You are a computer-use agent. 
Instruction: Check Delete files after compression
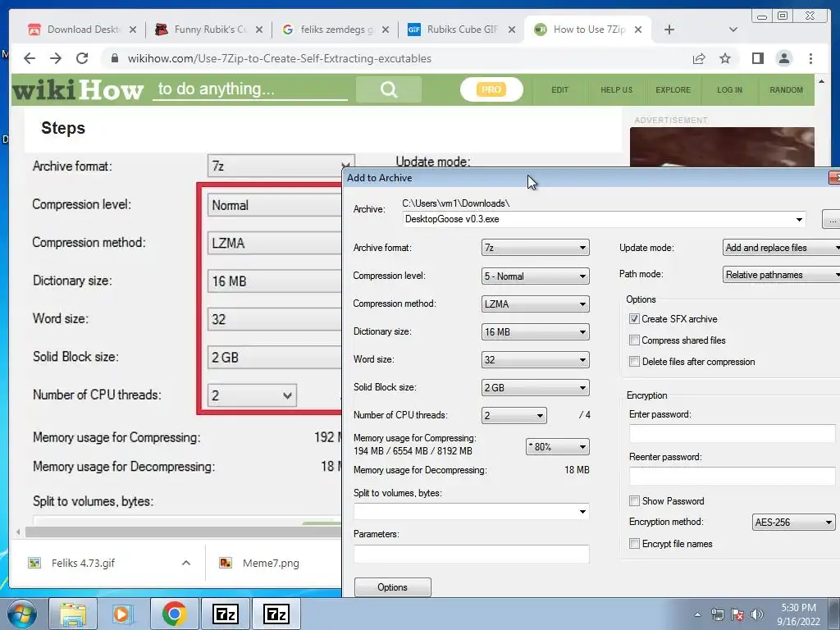pyautogui.click(x=634, y=362)
